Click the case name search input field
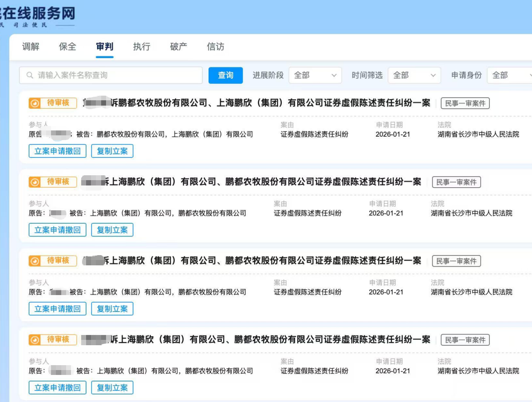The width and height of the screenshot is (532, 402). pos(111,75)
